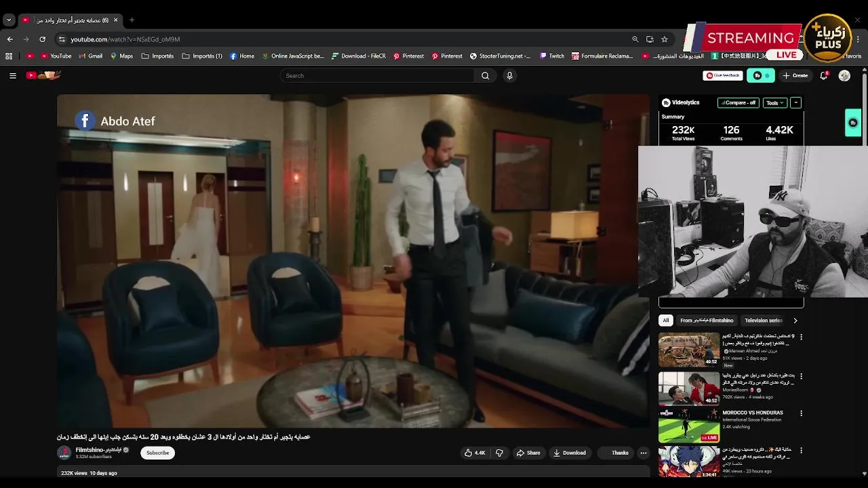Click the teal Videolytics side tab icon
This screenshot has height=488, width=868.
coord(853,123)
